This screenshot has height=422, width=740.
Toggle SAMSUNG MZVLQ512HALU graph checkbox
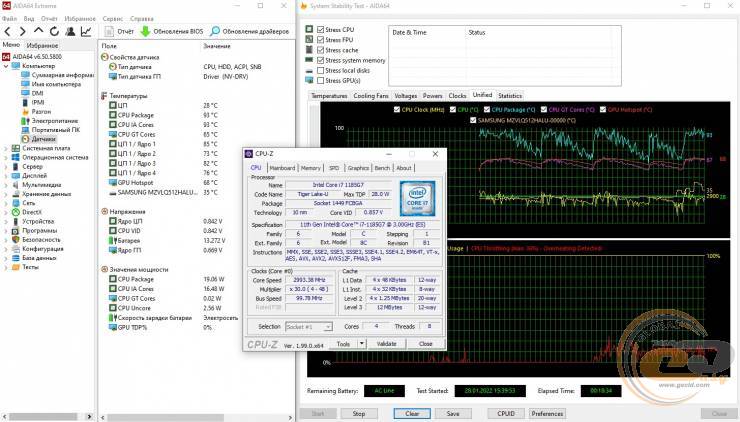473,120
